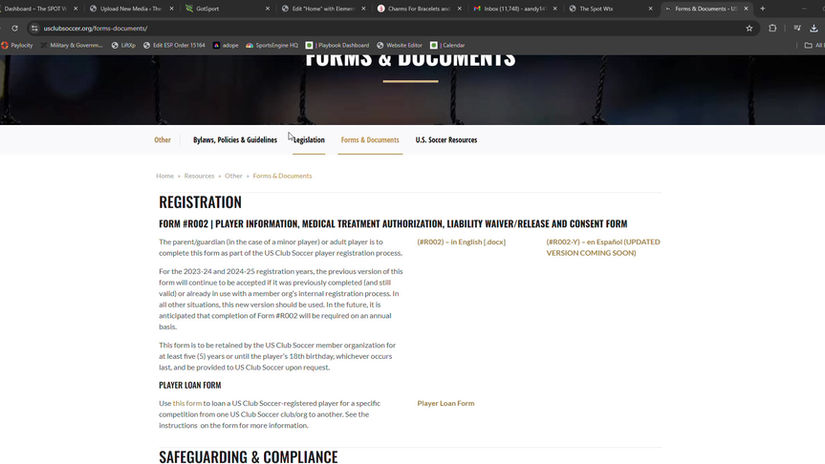Select the Forms & Documents nav item
Screen dimensions: 825x464
370,140
